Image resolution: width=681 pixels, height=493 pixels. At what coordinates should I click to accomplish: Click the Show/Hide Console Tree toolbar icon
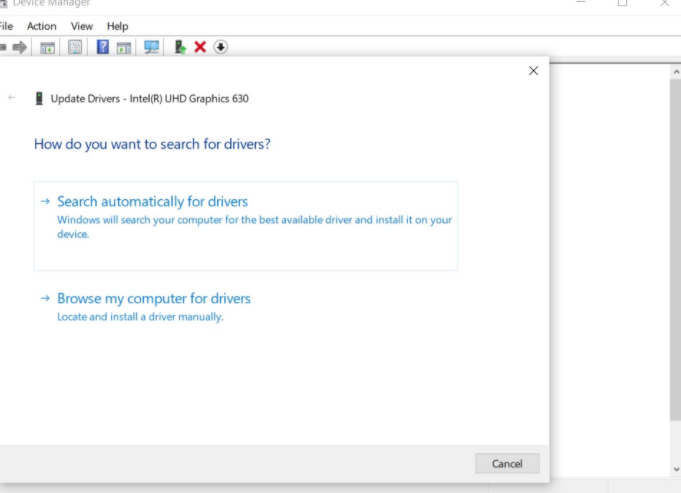coord(47,47)
